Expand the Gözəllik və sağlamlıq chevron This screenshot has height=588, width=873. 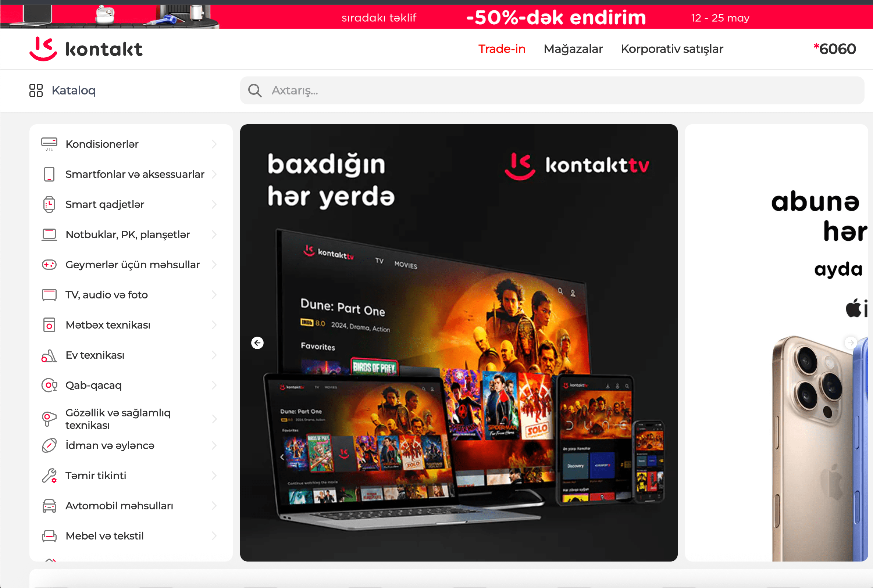[x=214, y=419]
